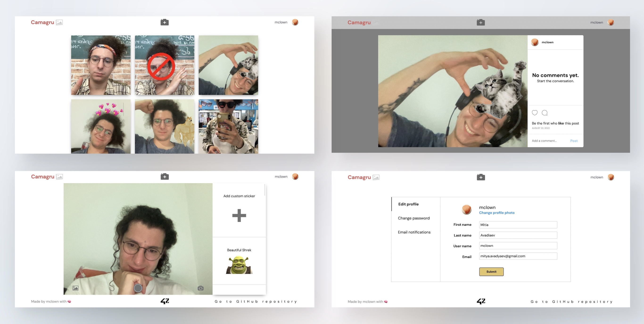Image resolution: width=644 pixels, height=324 pixels.
Task: Click the add-photo camera icon in edit profile window
Action: click(480, 177)
